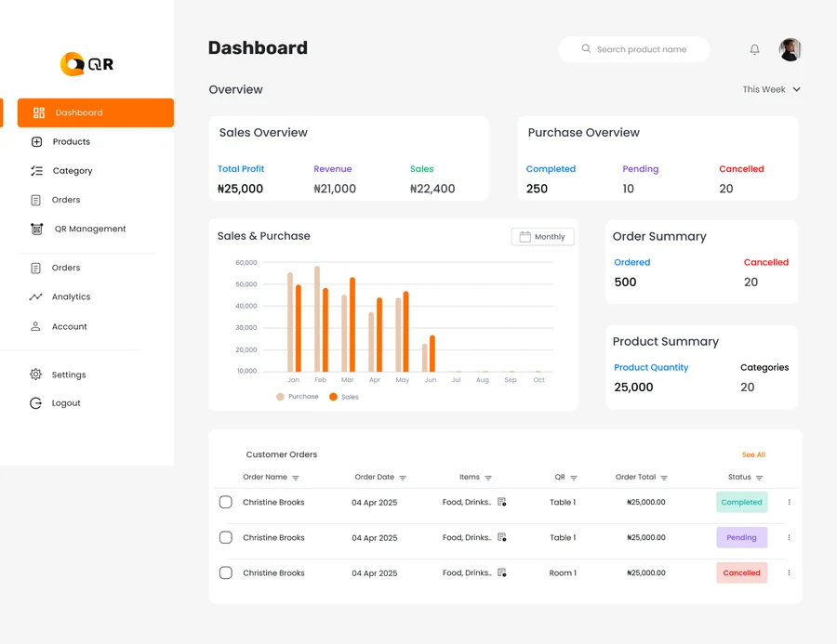The height and width of the screenshot is (644, 837).
Task: Click the QR logo in the sidebar
Action: pyautogui.click(x=86, y=64)
